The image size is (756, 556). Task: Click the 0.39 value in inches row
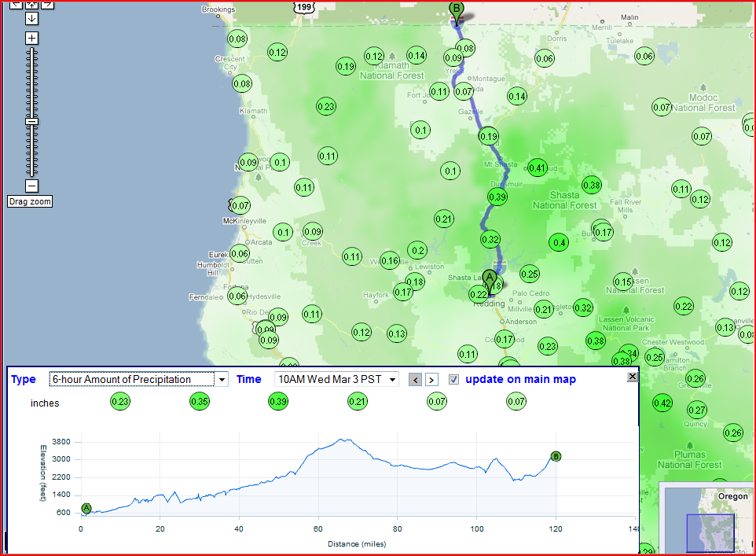tap(278, 401)
